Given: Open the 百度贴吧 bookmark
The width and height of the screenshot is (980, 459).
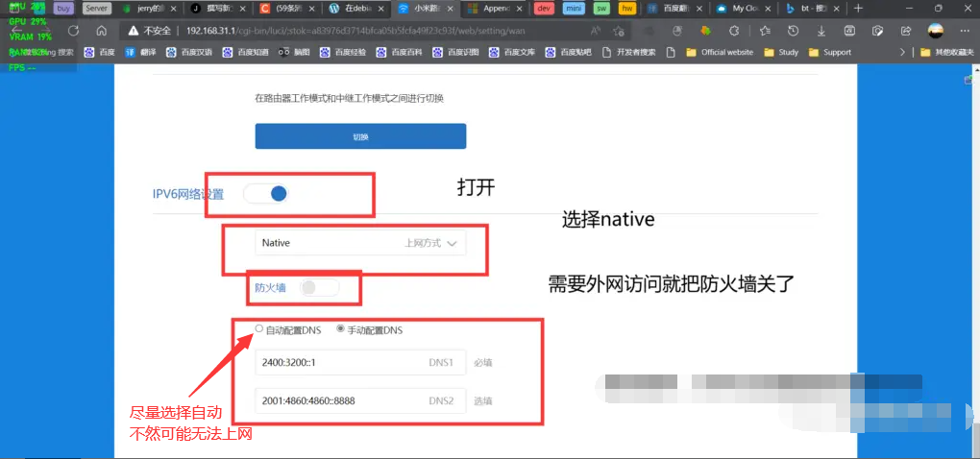Looking at the screenshot, I should [568, 53].
